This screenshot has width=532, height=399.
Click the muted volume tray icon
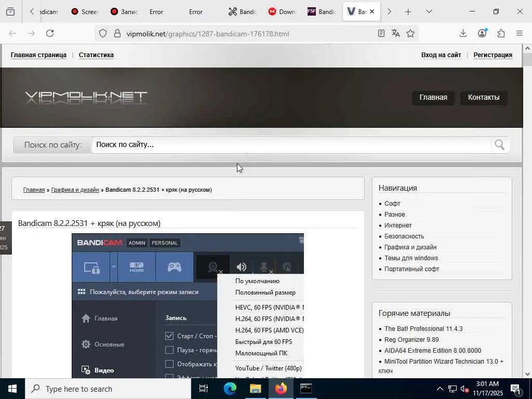point(464,389)
